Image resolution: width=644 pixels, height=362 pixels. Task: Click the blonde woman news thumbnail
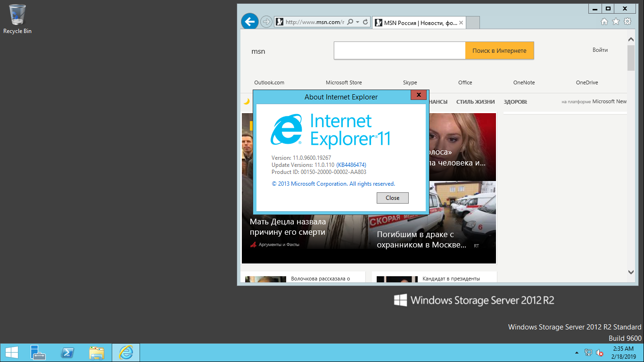(x=462, y=147)
